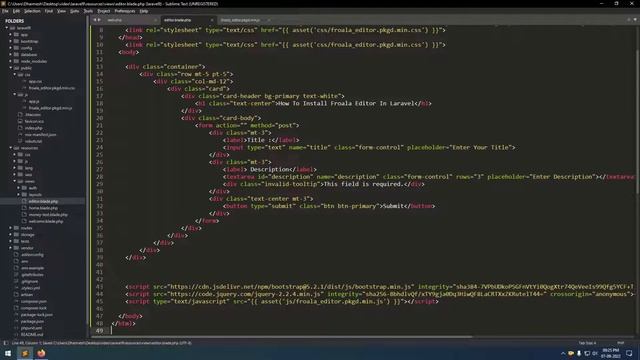Open composer.json in the sidebar
The height and width of the screenshot is (360, 640).
click(x=33, y=301)
